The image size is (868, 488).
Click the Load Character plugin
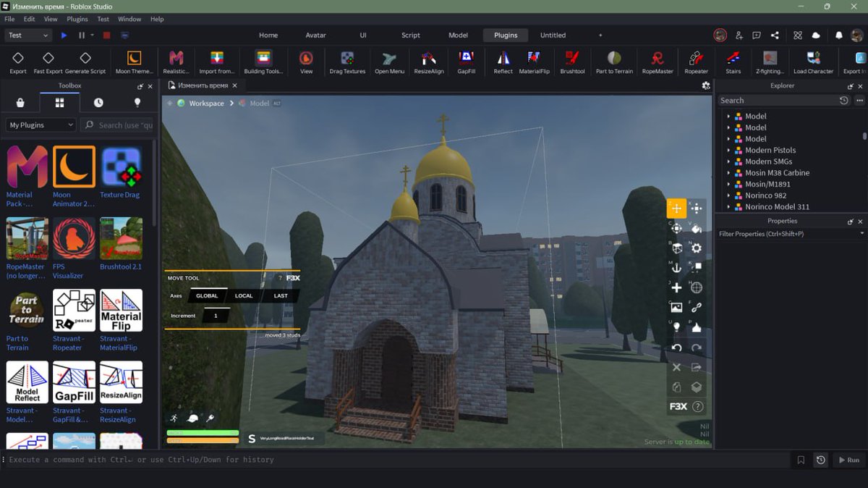pos(813,62)
